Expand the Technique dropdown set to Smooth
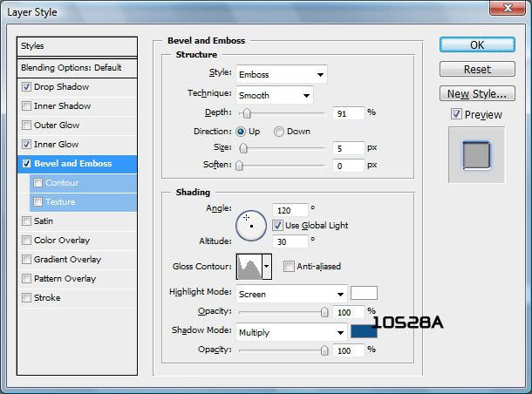This screenshot has width=532, height=394. click(x=274, y=94)
